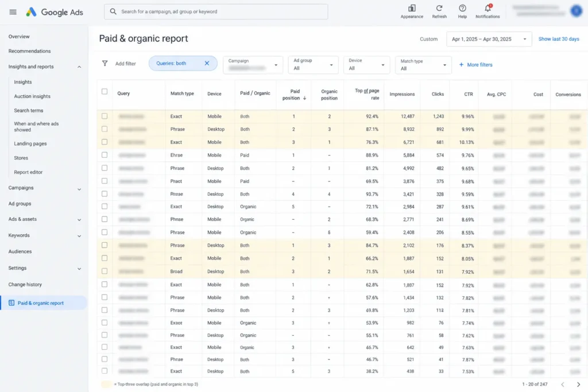Image resolution: width=588 pixels, height=392 pixels.
Task: Check the row with 8,932 impressions
Action: [105, 129]
